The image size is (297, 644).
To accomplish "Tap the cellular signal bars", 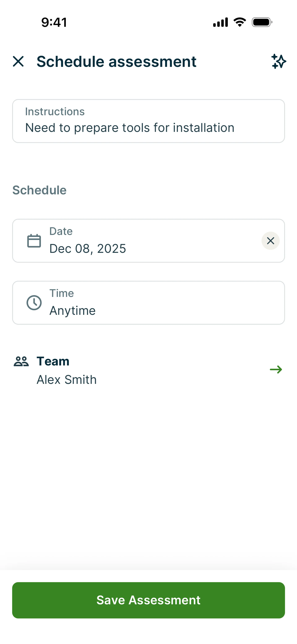I will [x=220, y=22].
